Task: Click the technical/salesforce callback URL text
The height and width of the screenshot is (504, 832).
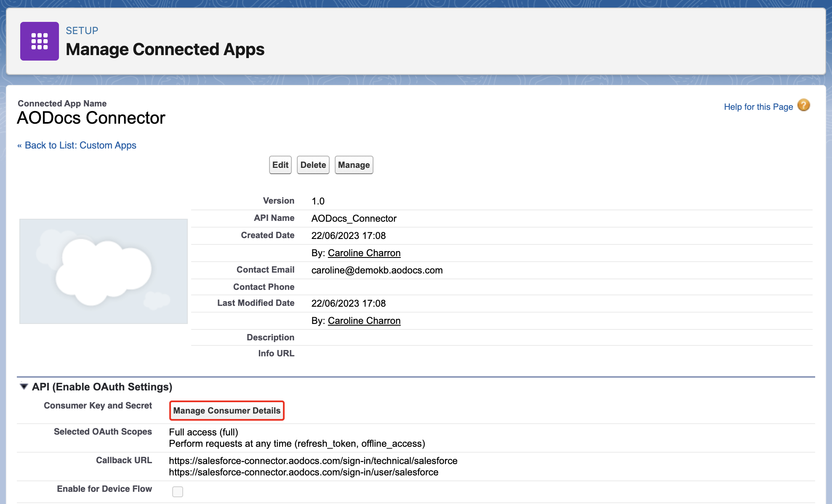Action: (x=313, y=461)
